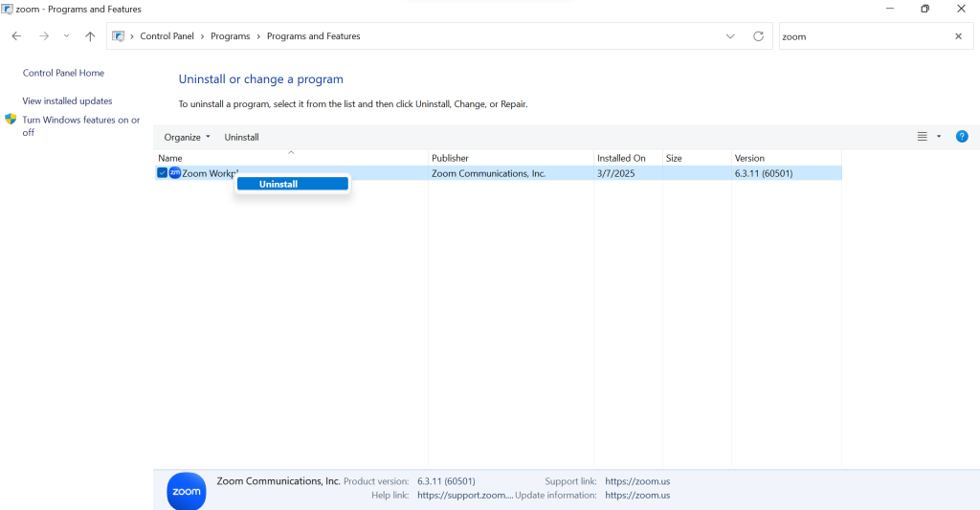Viewport: 980px width, 510px height.
Task: Change view with the list view icon
Action: [x=922, y=136]
